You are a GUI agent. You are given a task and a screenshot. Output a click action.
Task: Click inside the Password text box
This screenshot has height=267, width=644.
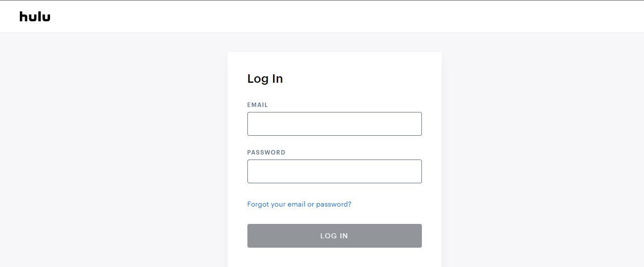coord(334,171)
